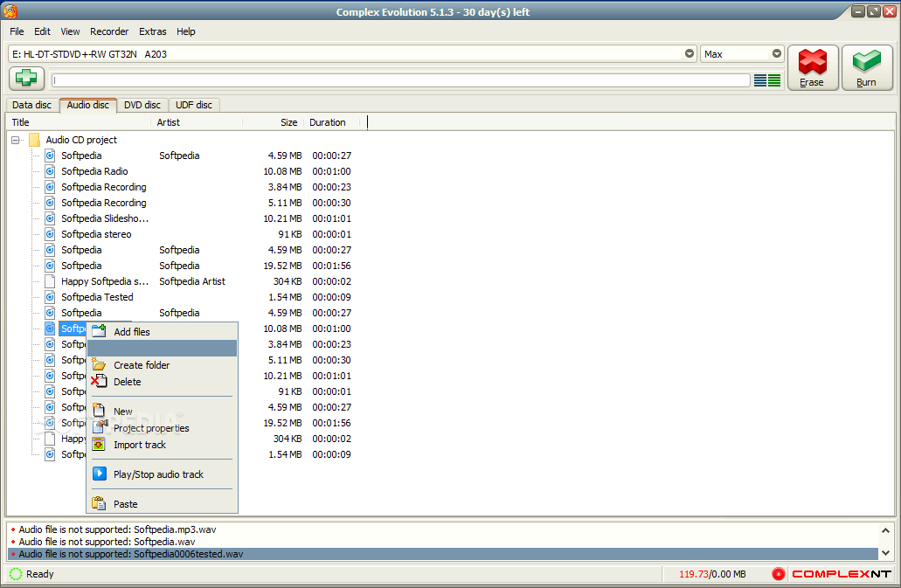Click audio icon of Softpedia Radio track

point(51,171)
